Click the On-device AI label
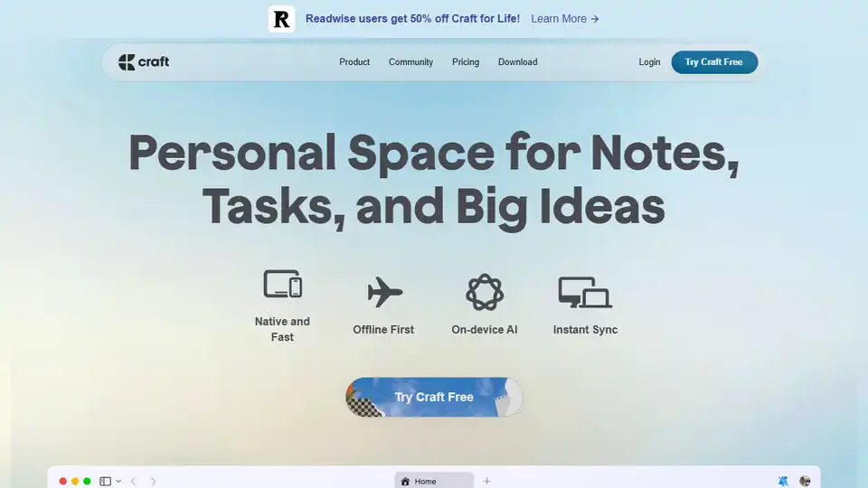The width and height of the screenshot is (868, 488). 485,330
